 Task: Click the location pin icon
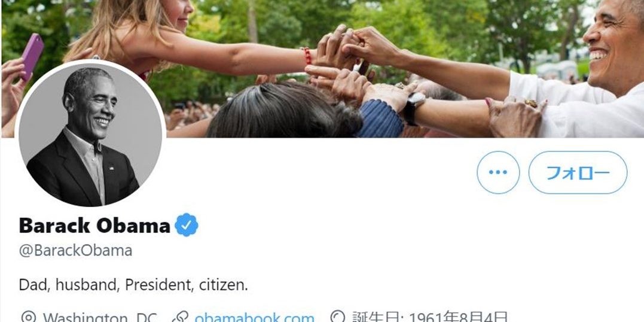click(28, 318)
